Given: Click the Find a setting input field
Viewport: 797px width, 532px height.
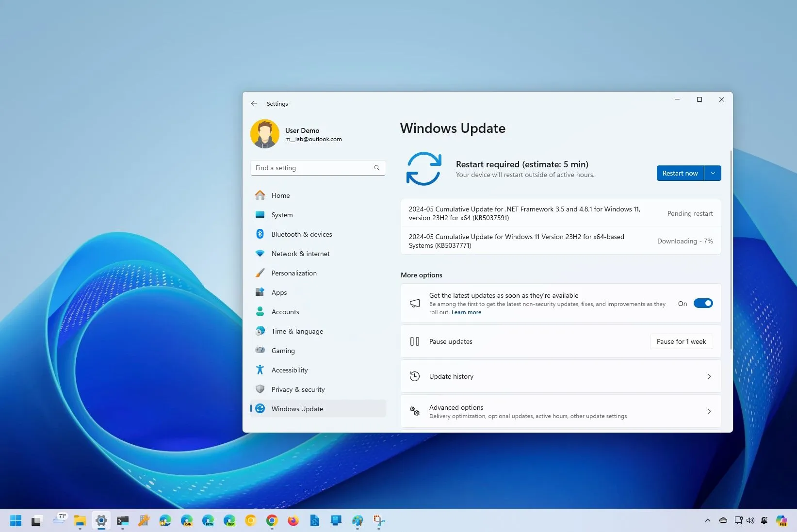Looking at the screenshot, I should (x=310, y=168).
